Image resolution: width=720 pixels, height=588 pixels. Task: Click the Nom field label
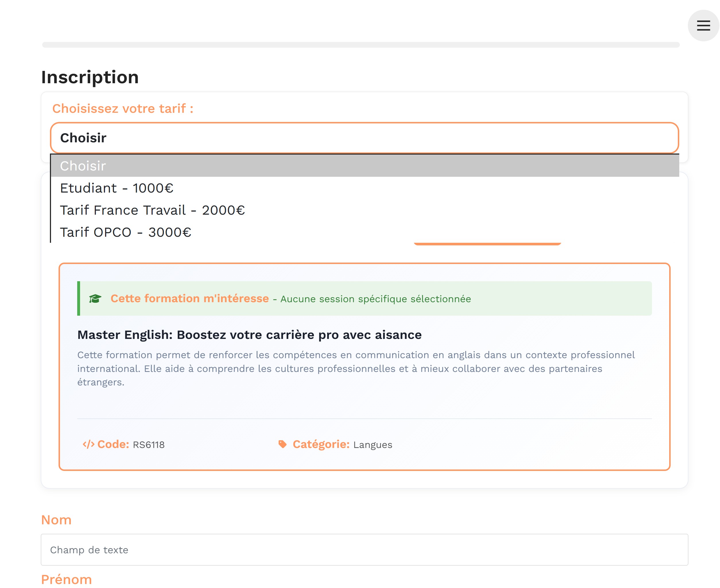click(56, 520)
